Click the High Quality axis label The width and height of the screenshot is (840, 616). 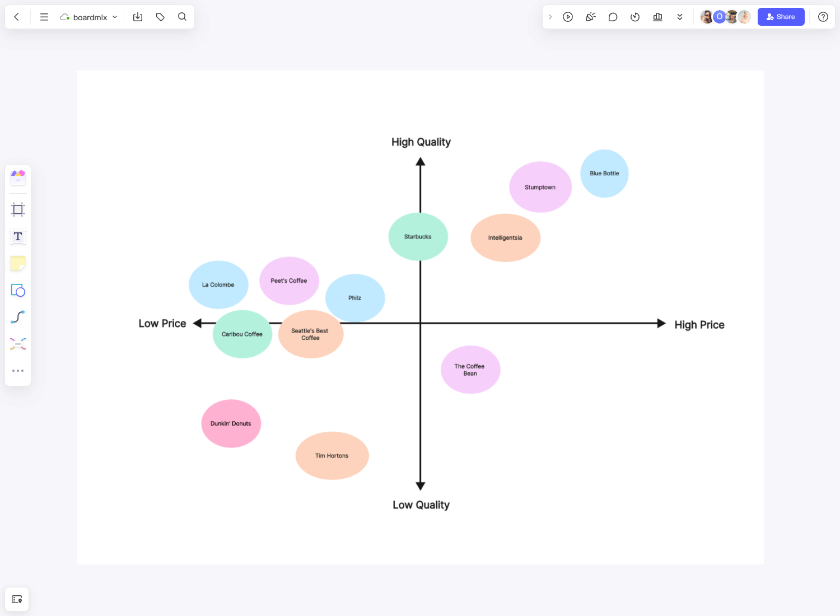pyautogui.click(x=421, y=142)
